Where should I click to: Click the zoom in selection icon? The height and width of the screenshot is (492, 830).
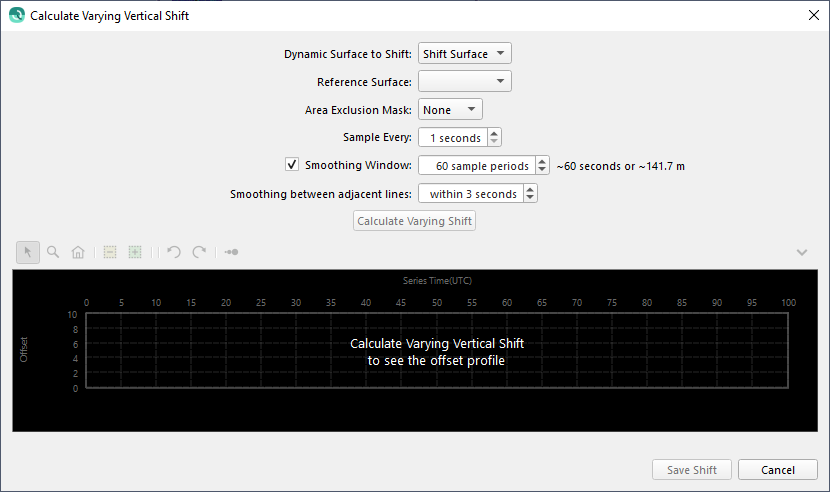click(x=135, y=252)
